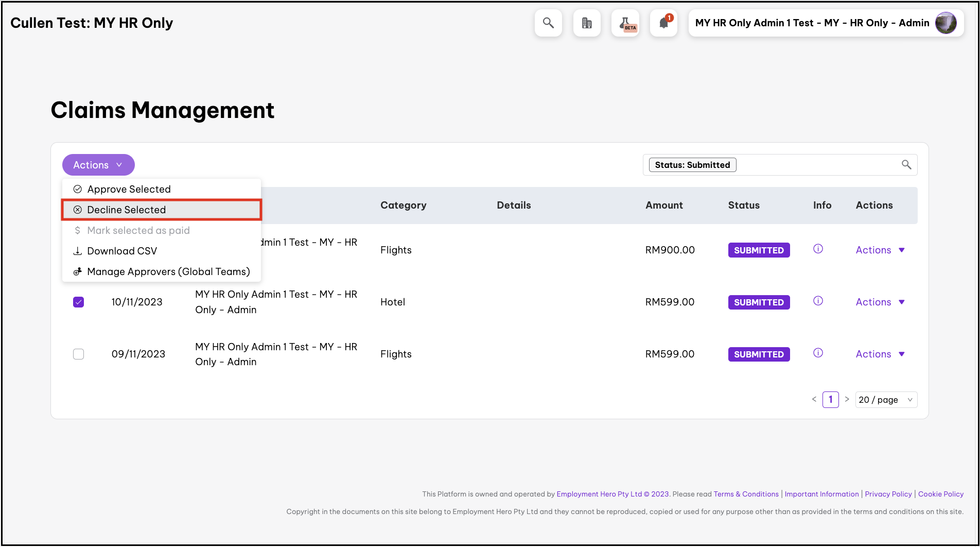Open the notifications bell icon
This screenshot has height=547, width=980.
pyautogui.click(x=664, y=23)
